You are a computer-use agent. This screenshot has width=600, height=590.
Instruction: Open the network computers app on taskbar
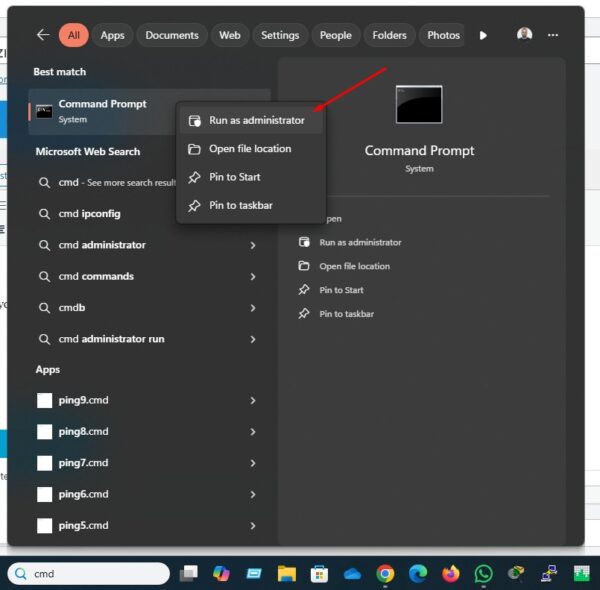click(x=549, y=574)
